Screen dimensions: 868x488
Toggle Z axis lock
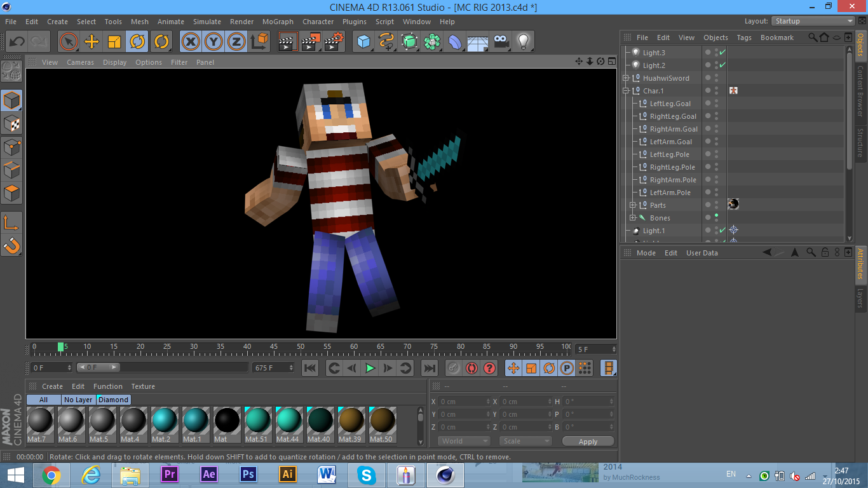[236, 42]
